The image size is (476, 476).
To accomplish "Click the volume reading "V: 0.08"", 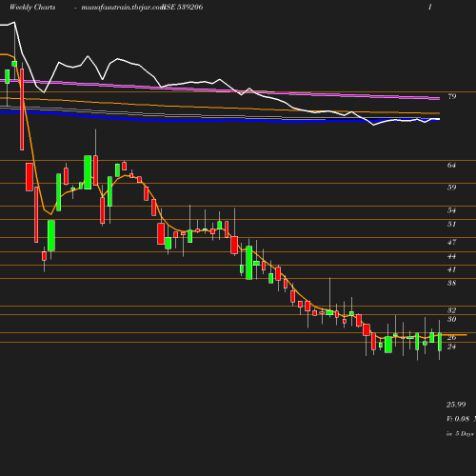I will coord(458,419).
